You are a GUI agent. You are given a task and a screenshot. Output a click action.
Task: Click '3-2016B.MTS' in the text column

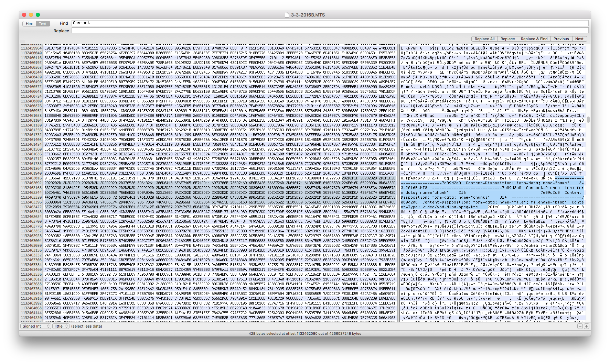tap(414, 188)
